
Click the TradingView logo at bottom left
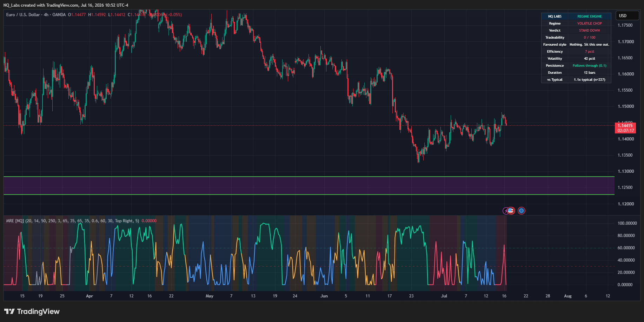tap(32, 311)
